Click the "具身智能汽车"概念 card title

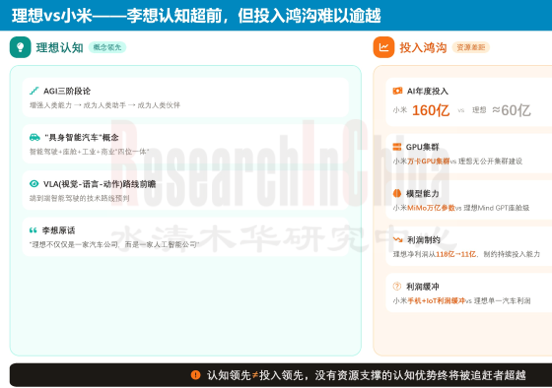[82, 137]
